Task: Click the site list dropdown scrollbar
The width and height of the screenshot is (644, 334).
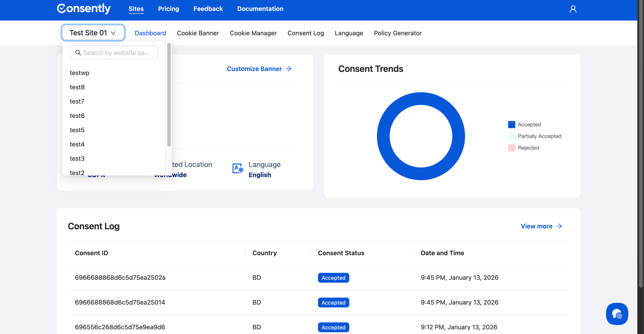Action: [x=169, y=95]
